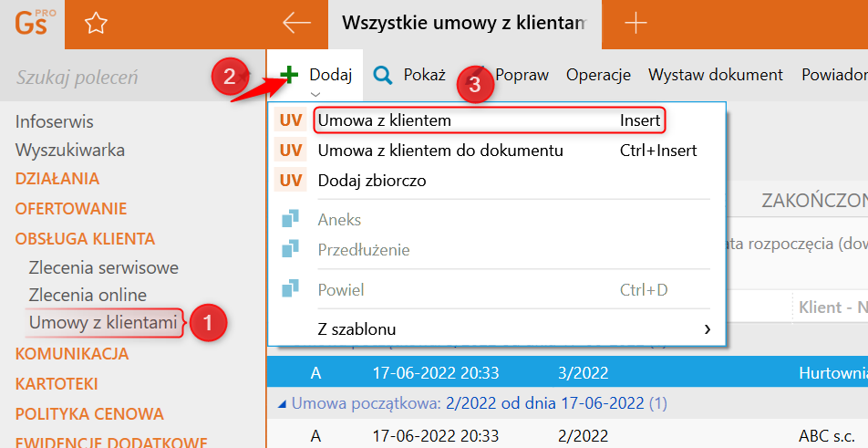Click Wystaw dokument in the toolbar
Screen dimensions: 868x448
coord(716,75)
